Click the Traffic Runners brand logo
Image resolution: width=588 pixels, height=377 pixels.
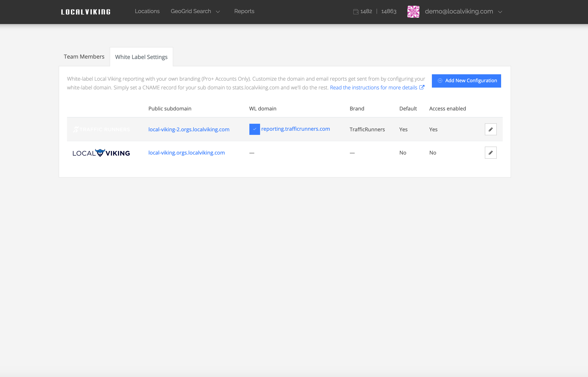click(101, 129)
